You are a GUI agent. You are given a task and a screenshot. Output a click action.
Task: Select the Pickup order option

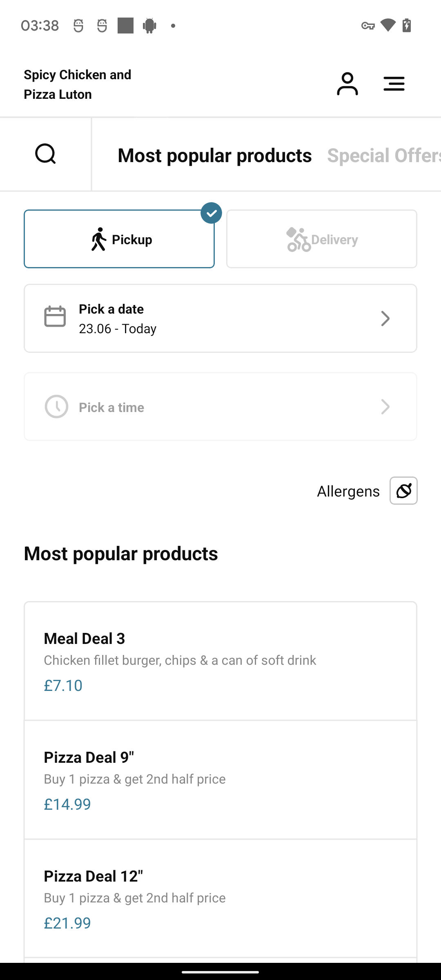coord(119,239)
